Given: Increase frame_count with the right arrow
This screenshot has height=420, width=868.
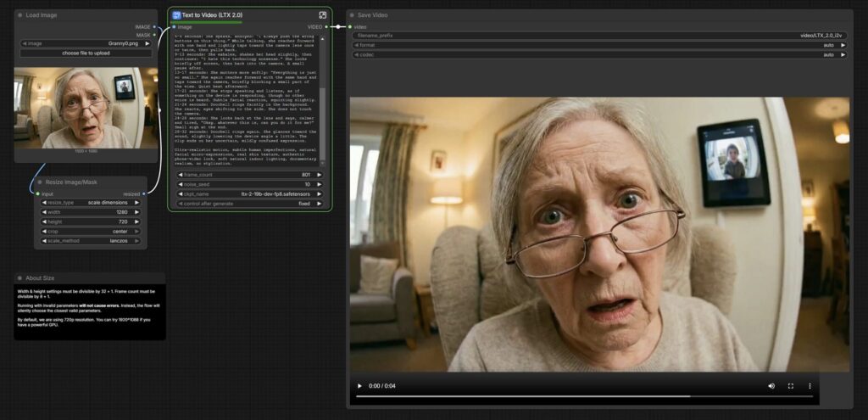Looking at the screenshot, I should (x=319, y=175).
